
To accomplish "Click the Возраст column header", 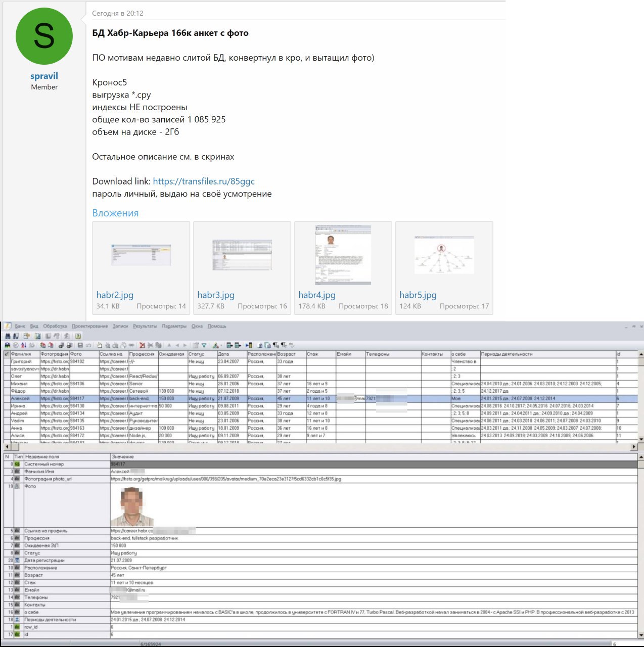I will tap(291, 354).
